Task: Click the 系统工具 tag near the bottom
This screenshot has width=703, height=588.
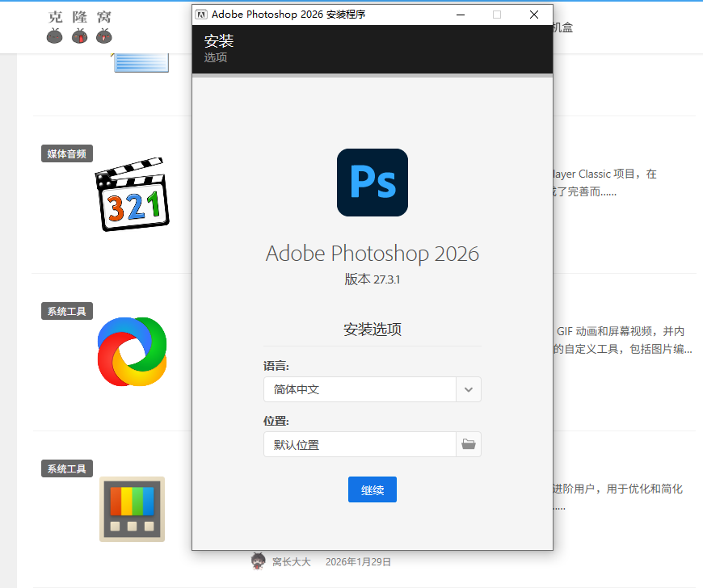Action: 66,468
